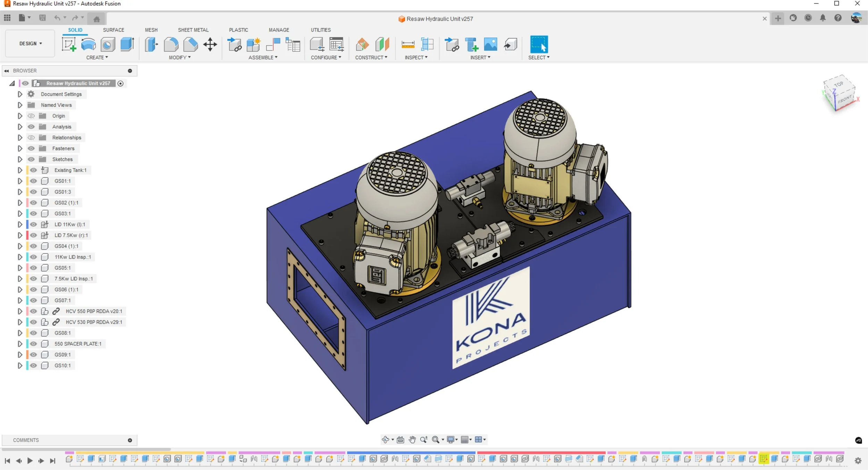This screenshot has height=470, width=868.
Task: Open the Orbit navigation tool
Action: pyautogui.click(x=385, y=440)
